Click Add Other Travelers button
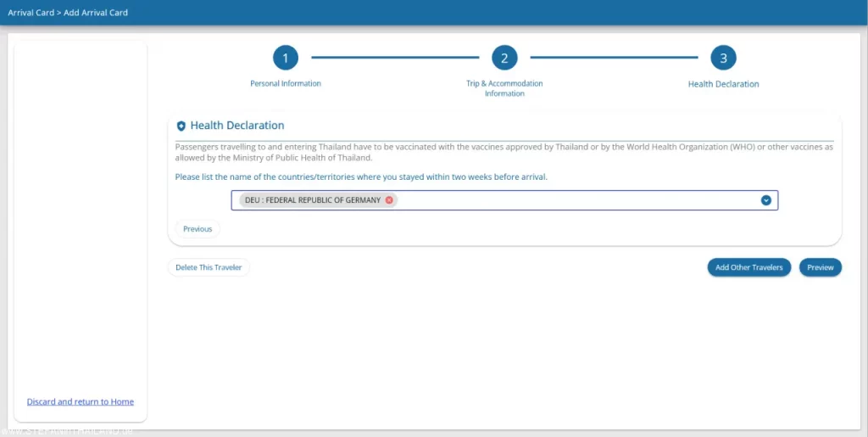Image resolution: width=868 pixels, height=437 pixels. [749, 267]
